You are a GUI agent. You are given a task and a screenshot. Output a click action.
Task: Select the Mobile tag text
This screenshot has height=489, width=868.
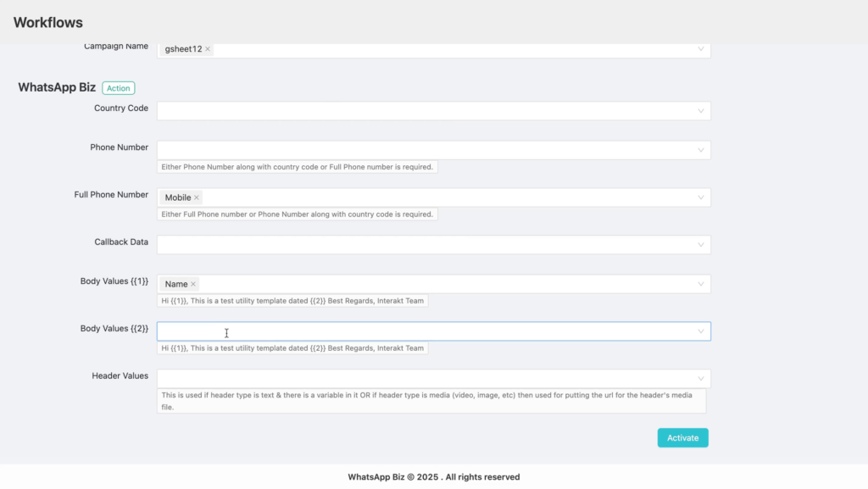pyautogui.click(x=178, y=197)
